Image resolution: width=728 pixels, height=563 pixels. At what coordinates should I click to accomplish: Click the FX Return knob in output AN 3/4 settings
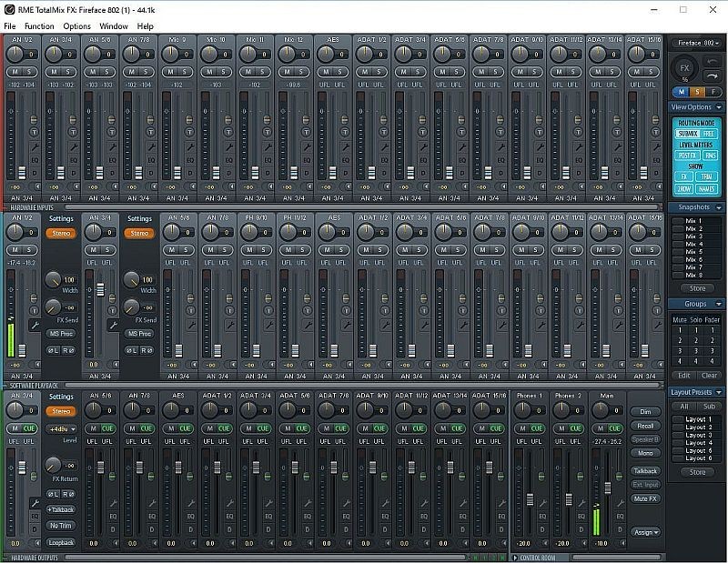pyautogui.click(x=53, y=465)
